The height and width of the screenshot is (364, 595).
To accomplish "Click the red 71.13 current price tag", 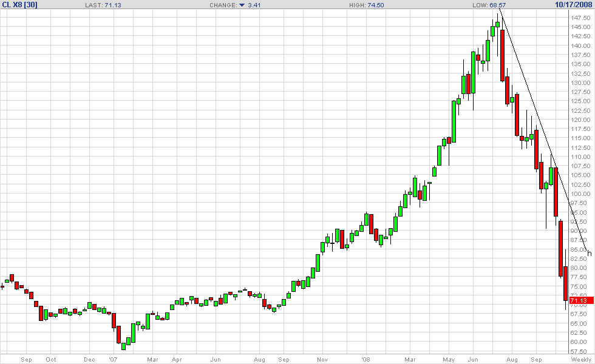I will (x=582, y=301).
